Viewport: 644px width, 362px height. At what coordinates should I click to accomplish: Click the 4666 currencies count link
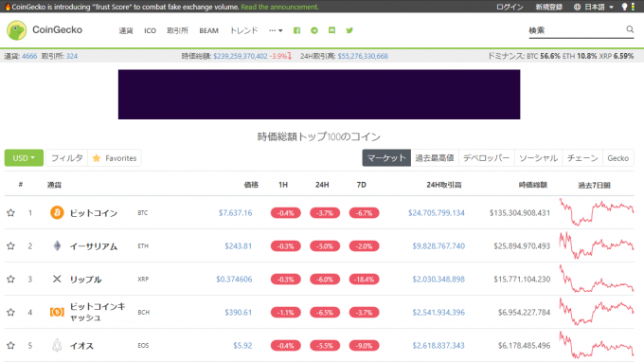[29, 56]
